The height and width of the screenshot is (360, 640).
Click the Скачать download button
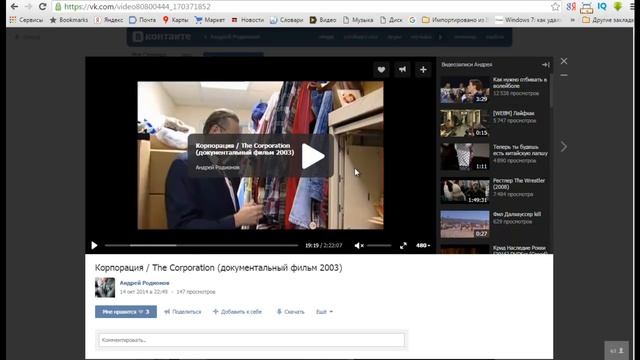(x=290, y=312)
